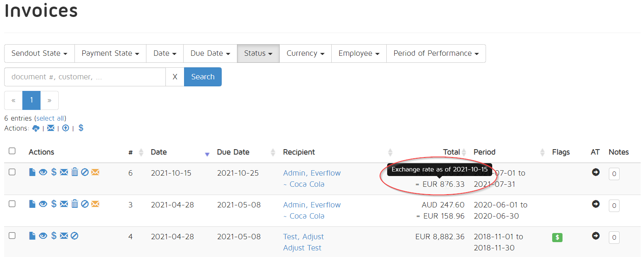
Task: Expand Sendout State filter dropdown
Action: [x=39, y=53]
